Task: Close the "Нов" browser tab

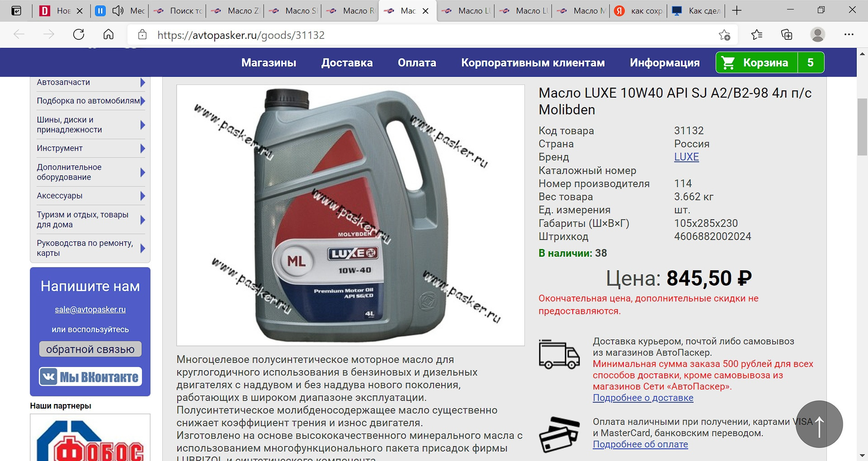Action: [x=80, y=11]
